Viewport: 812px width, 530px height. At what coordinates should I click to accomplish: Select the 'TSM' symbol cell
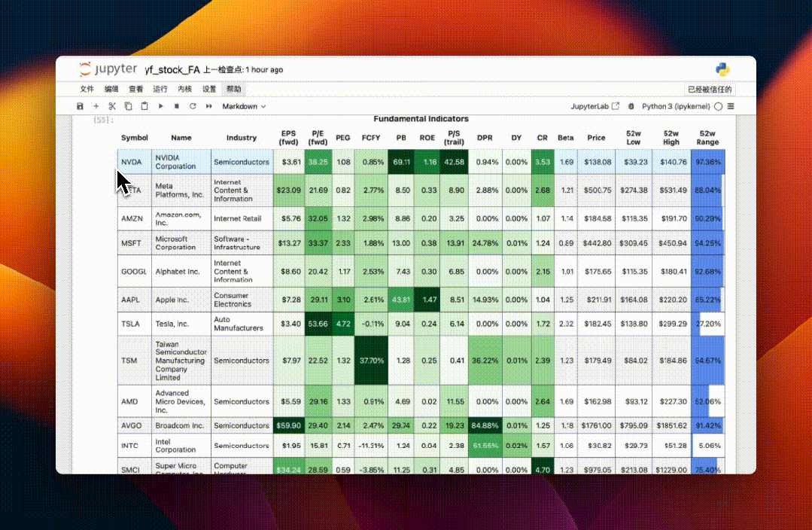[135, 360]
